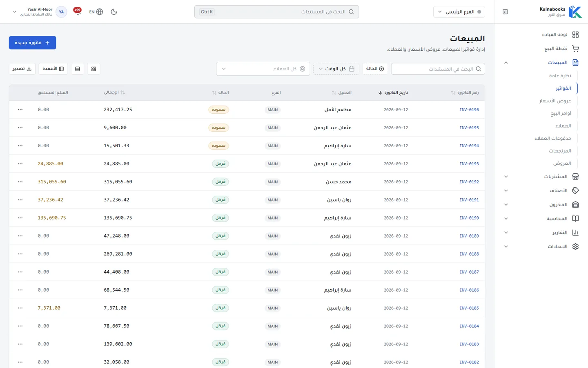This screenshot has height=368, width=588.
Task: Open invoice link INV-0196
Action: pos(469,110)
